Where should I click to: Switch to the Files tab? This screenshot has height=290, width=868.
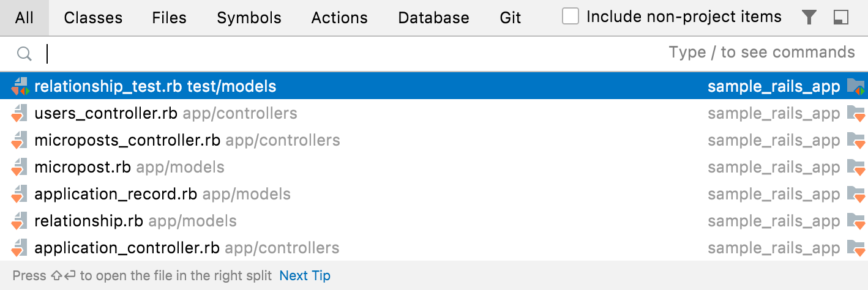point(170,18)
